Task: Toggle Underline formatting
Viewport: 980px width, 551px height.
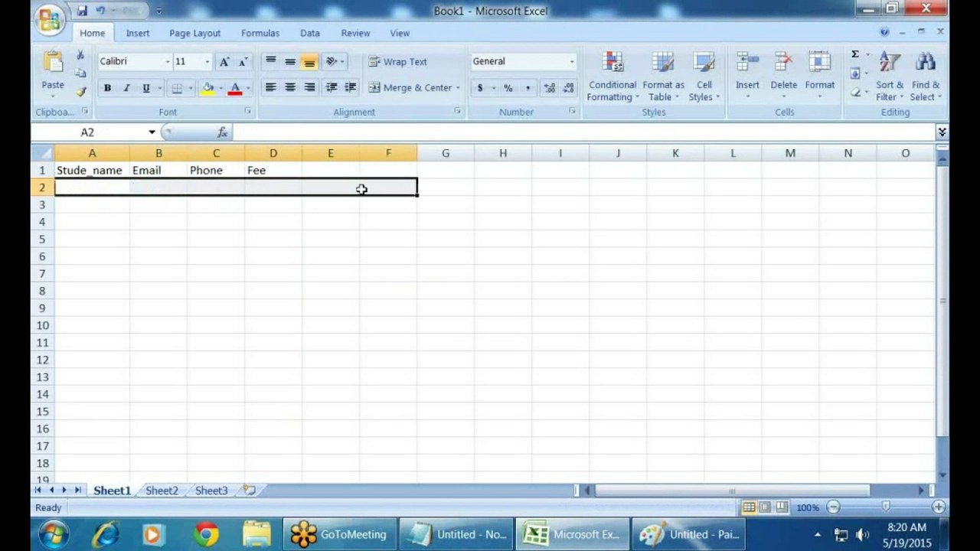Action: [146, 88]
